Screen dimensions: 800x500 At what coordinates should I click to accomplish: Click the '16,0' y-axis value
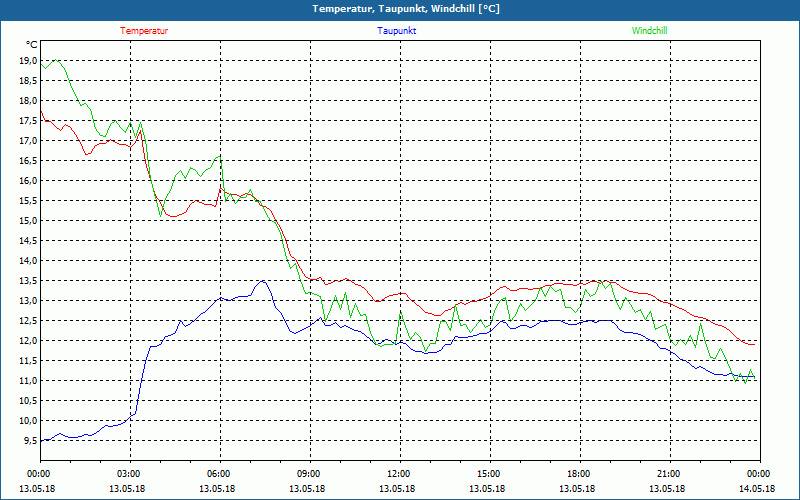tap(29, 181)
